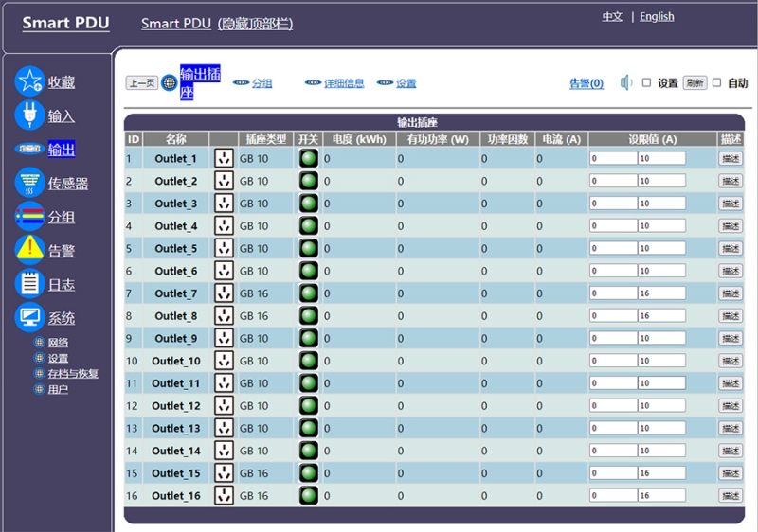Click the lower limit field for Outlet_15
Viewport: 758px width, 532px height.
[x=613, y=473]
